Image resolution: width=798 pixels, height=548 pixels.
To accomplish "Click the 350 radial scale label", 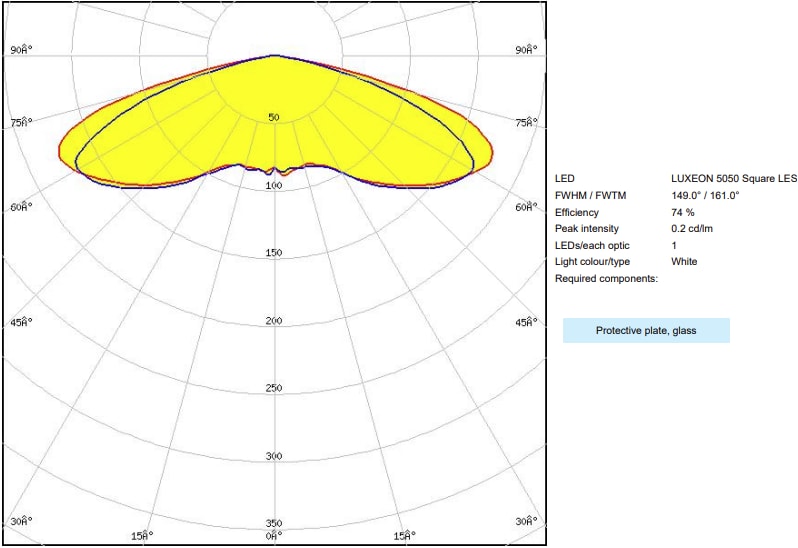I will (x=274, y=523).
